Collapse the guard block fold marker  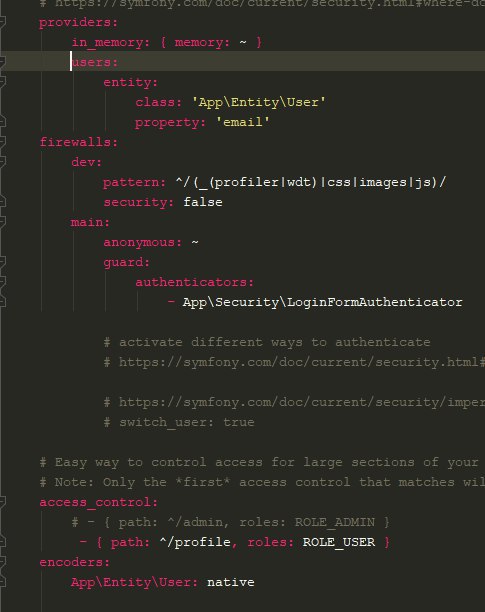coord(2,262)
